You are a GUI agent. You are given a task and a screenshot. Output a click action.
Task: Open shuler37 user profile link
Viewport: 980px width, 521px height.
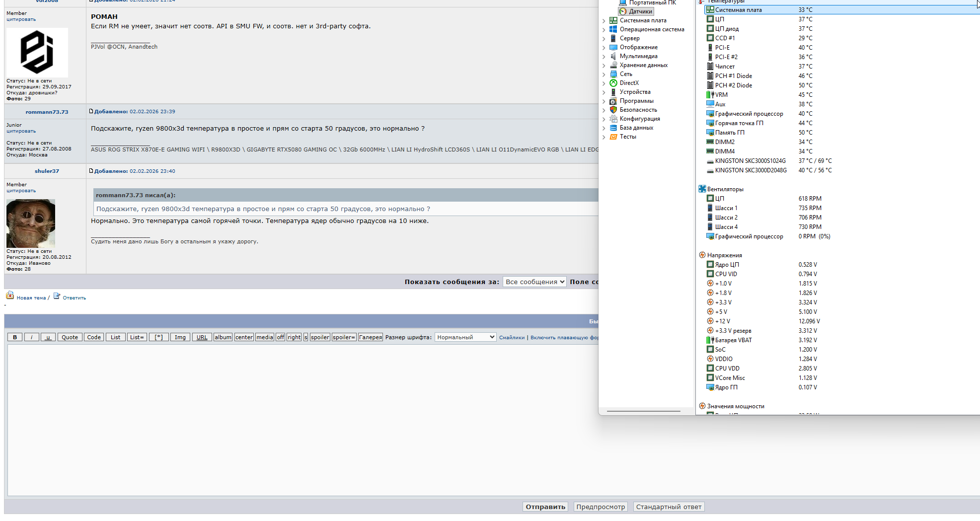coord(47,171)
